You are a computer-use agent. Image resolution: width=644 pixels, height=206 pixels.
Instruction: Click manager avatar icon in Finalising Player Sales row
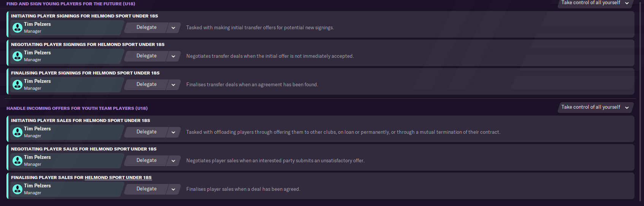coord(17,189)
